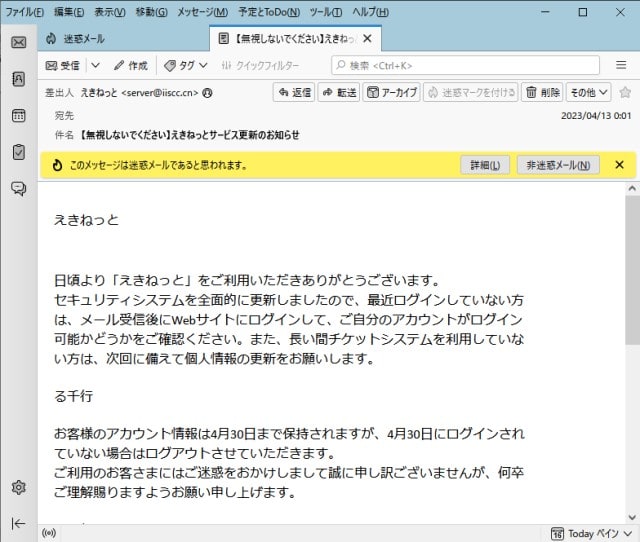This screenshot has height=542, width=640.
Task: Click the subject line text
Action: (x=189, y=135)
